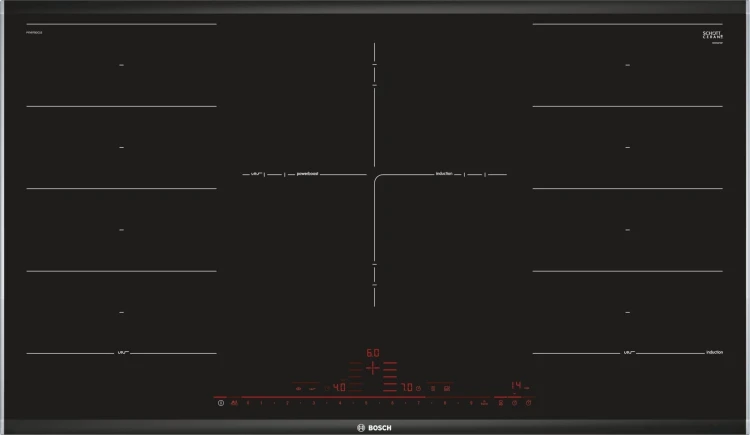This screenshot has height=435, width=750.
Task: Tap second sensor icon left of 4.0
Action: (312, 389)
